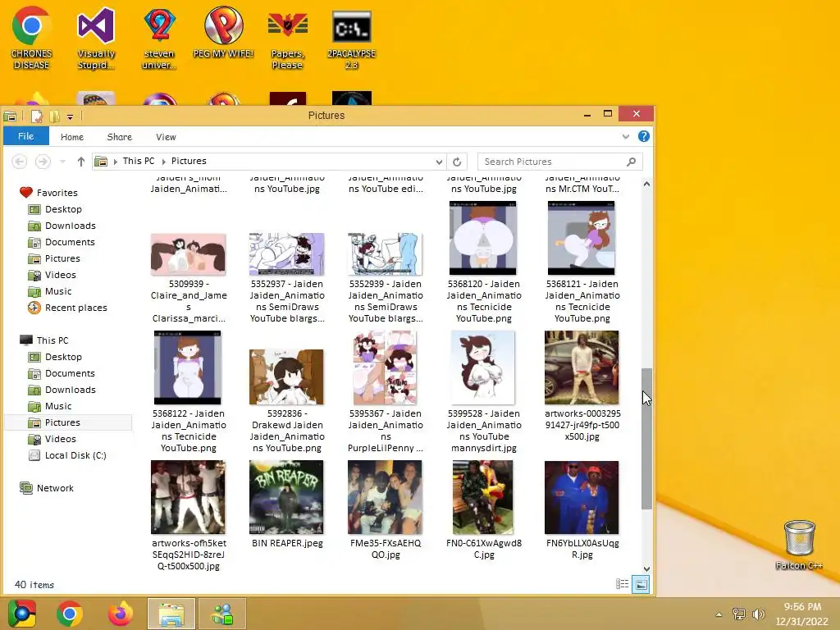The width and height of the screenshot is (840, 630).
Task: Open the Home ribbon tab
Action: pyautogui.click(x=72, y=137)
